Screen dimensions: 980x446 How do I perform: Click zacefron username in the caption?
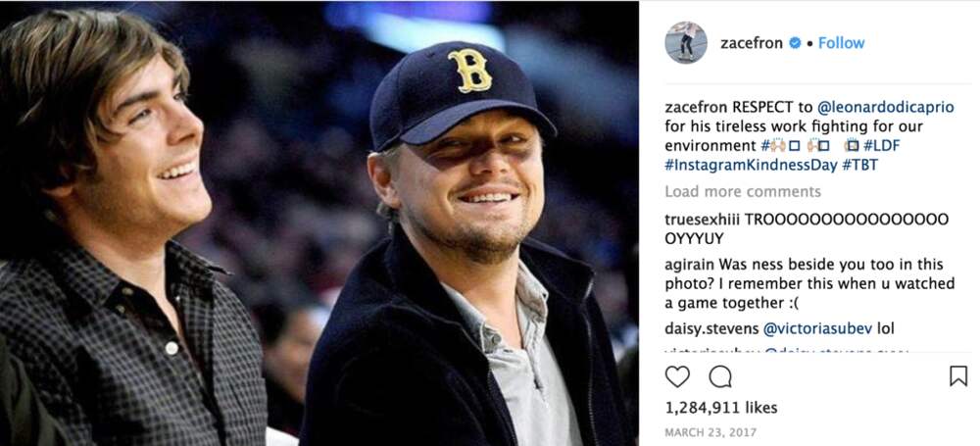[x=696, y=106]
